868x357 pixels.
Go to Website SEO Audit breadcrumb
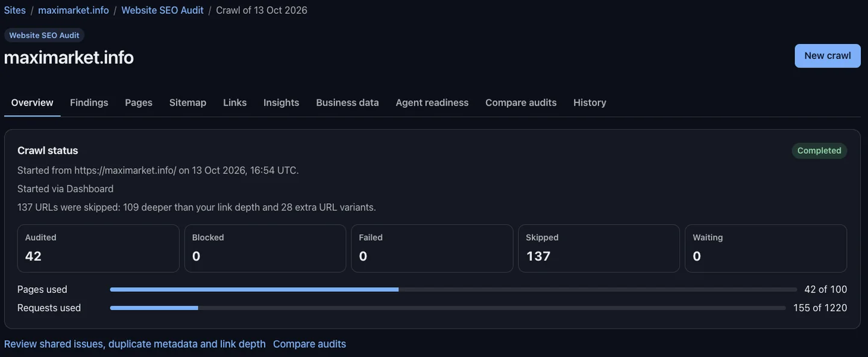pos(162,10)
